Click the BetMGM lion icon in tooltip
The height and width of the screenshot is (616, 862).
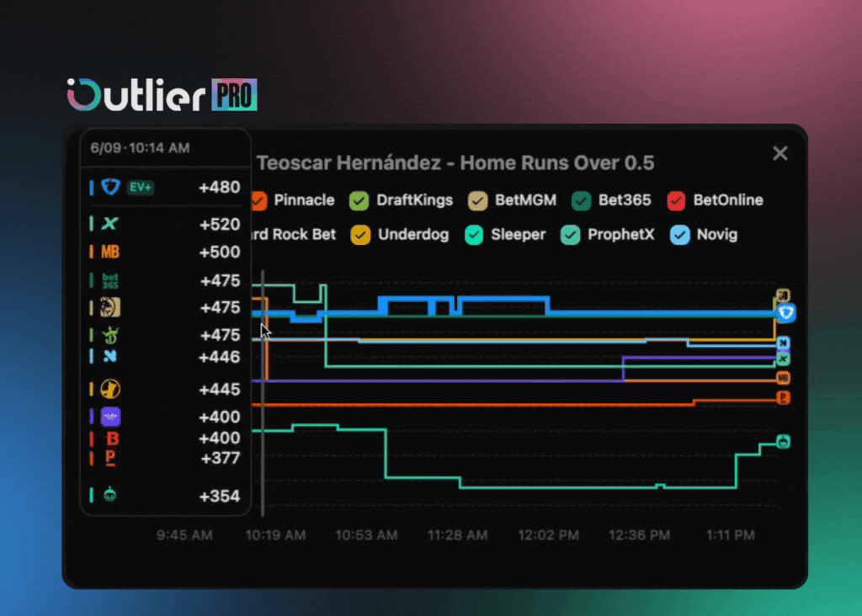110,307
